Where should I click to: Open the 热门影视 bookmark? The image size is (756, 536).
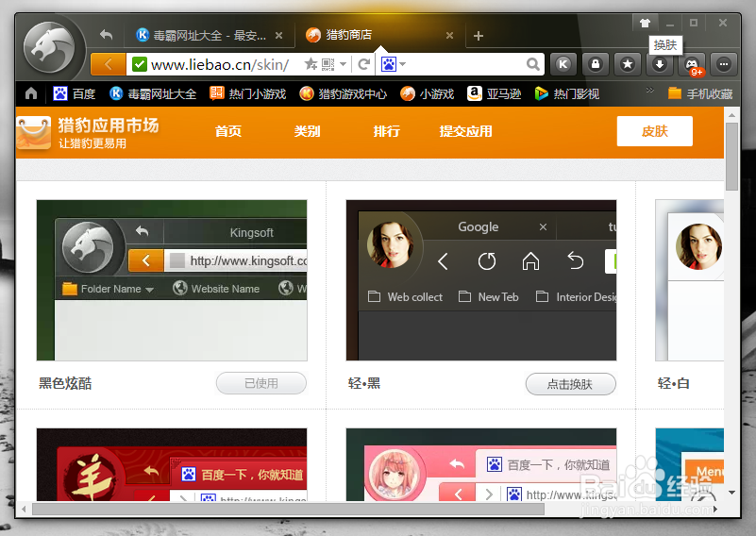[x=567, y=93]
